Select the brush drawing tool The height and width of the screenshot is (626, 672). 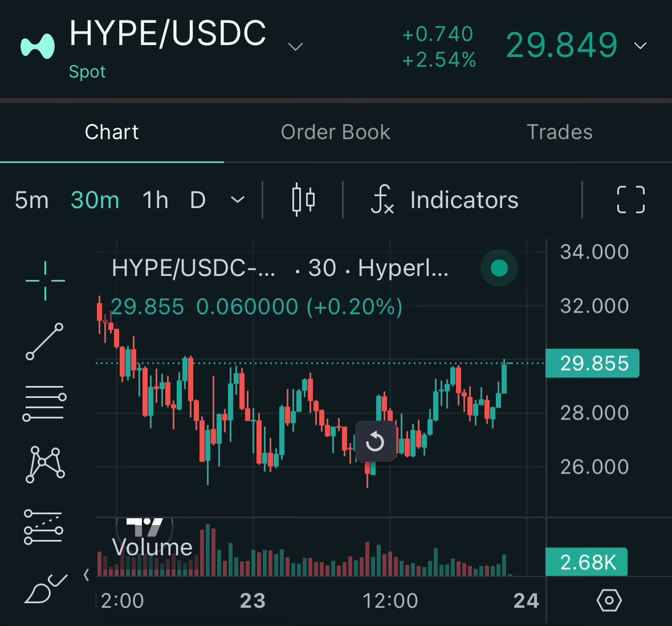[46, 589]
